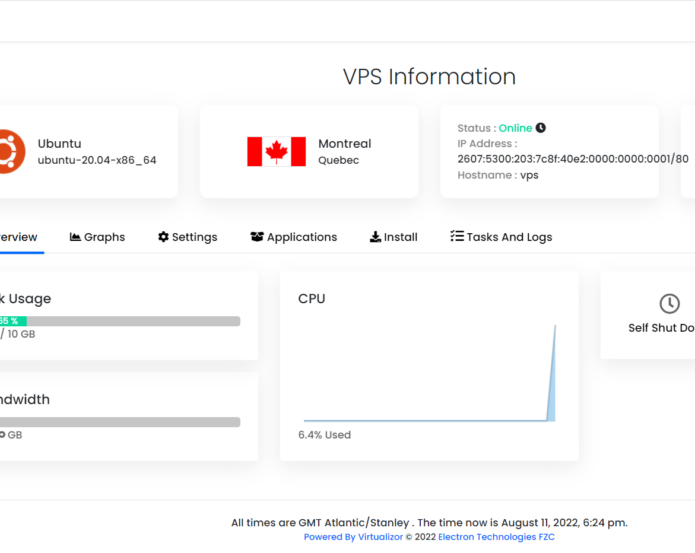The width and height of the screenshot is (695, 553).
Task: Click the CPU usage graph spike
Action: click(551, 373)
